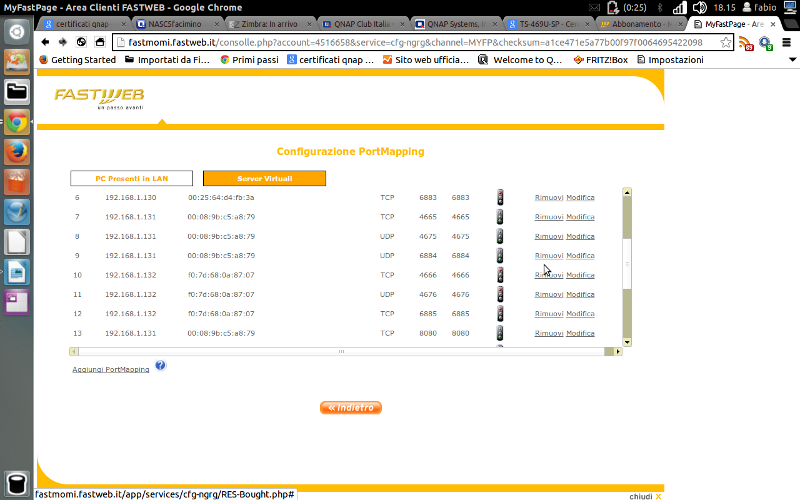Click Rimuovi for port mapping 7

(548, 216)
